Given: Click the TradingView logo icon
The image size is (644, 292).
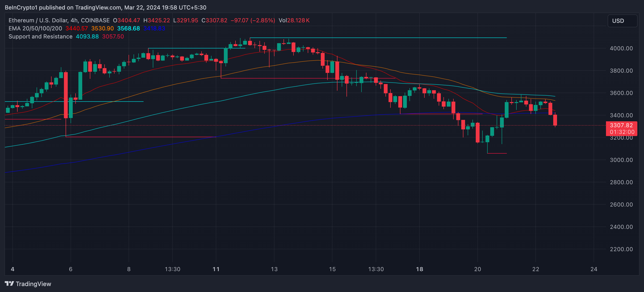Looking at the screenshot, I should click(x=9, y=283).
